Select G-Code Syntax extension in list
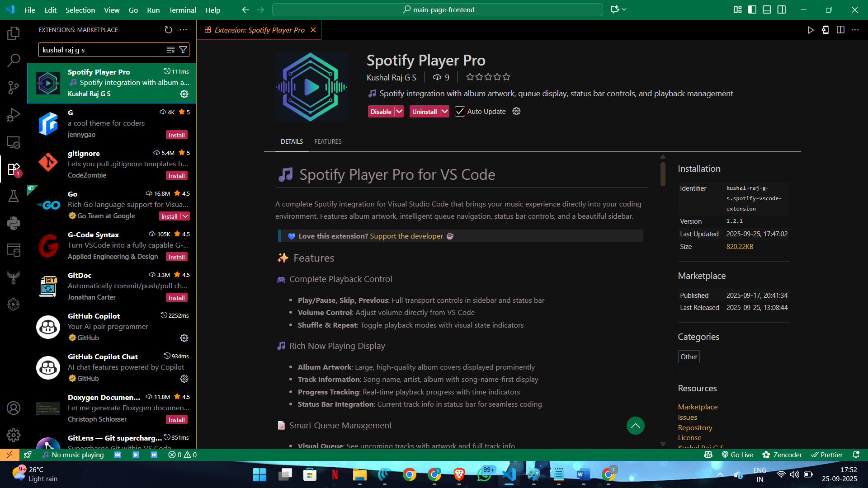 112,246
